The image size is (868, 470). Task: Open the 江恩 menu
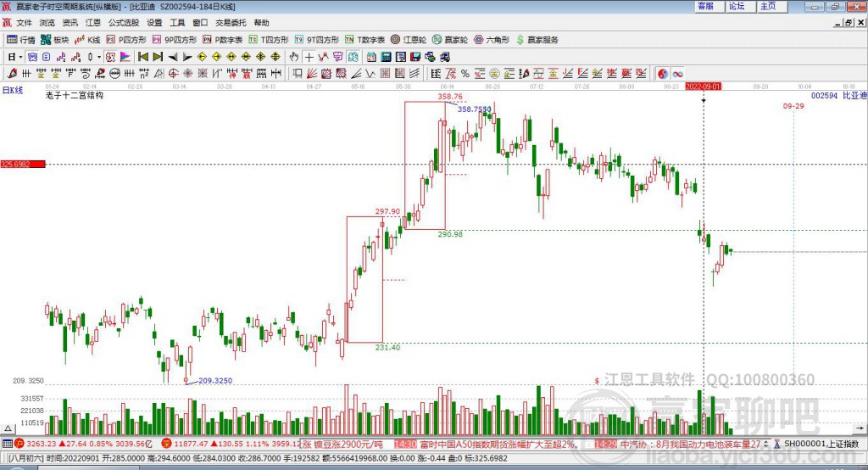pyautogui.click(x=93, y=23)
